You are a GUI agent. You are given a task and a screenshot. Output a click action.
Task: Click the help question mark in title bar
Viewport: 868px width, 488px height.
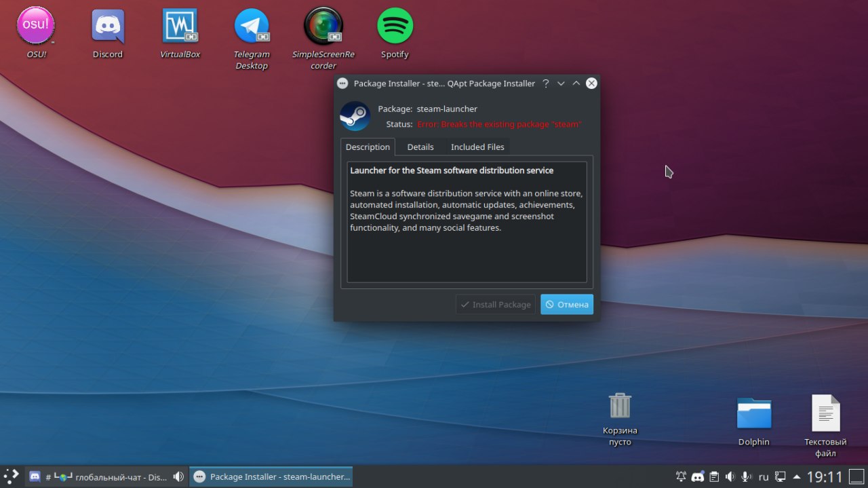tap(545, 83)
